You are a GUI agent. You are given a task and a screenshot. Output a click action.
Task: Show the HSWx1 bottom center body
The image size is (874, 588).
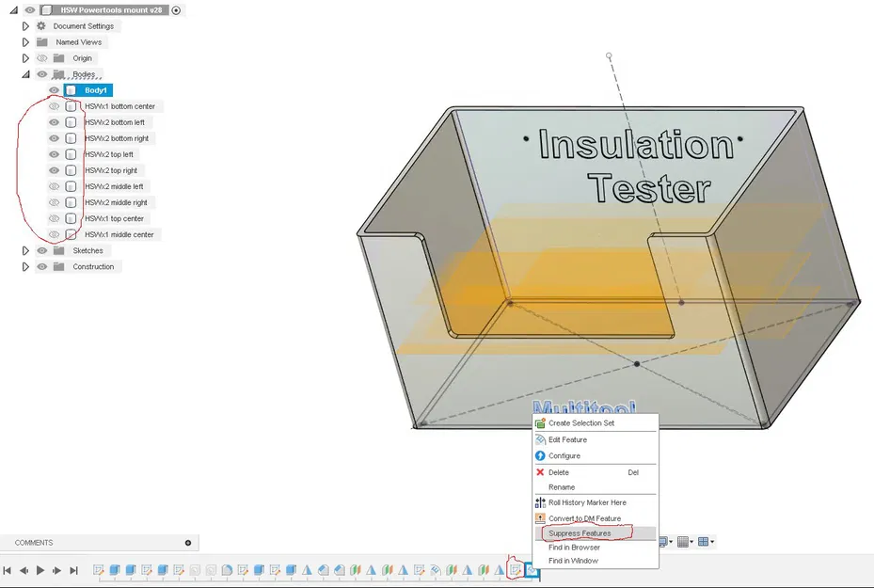click(x=54, y=105)
